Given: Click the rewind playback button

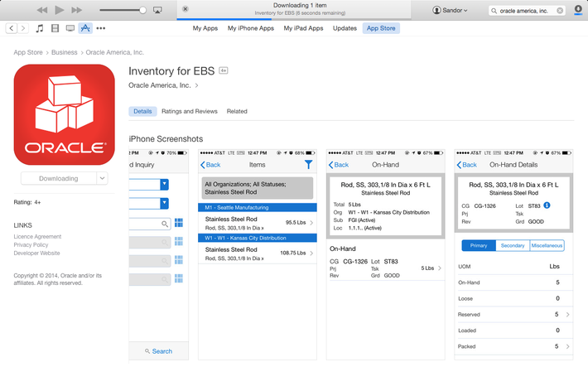Looking at the screenshot, I should click(x=42, y=10).
